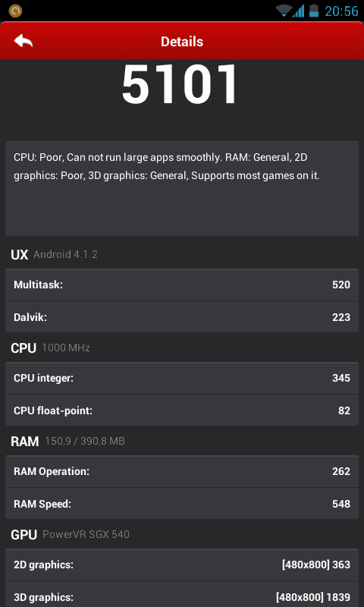Tap the UX Android 4.1.2 section header

(54, 255)
